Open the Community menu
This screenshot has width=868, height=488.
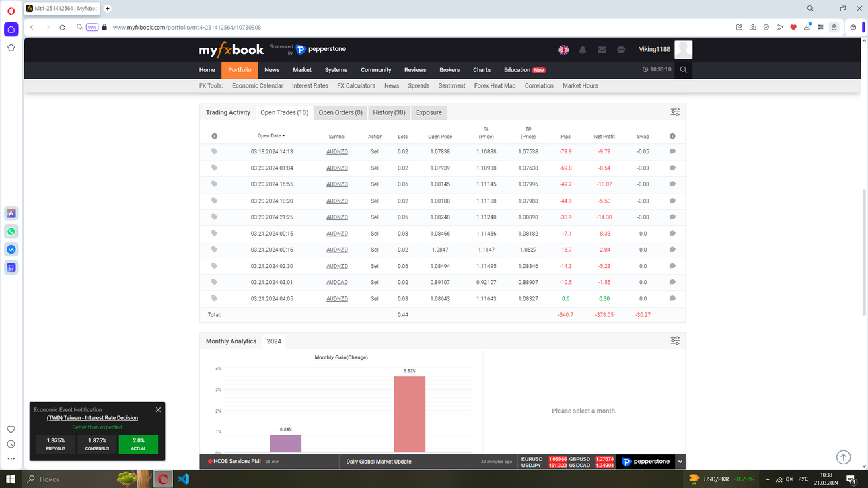[x=375, y=70]
